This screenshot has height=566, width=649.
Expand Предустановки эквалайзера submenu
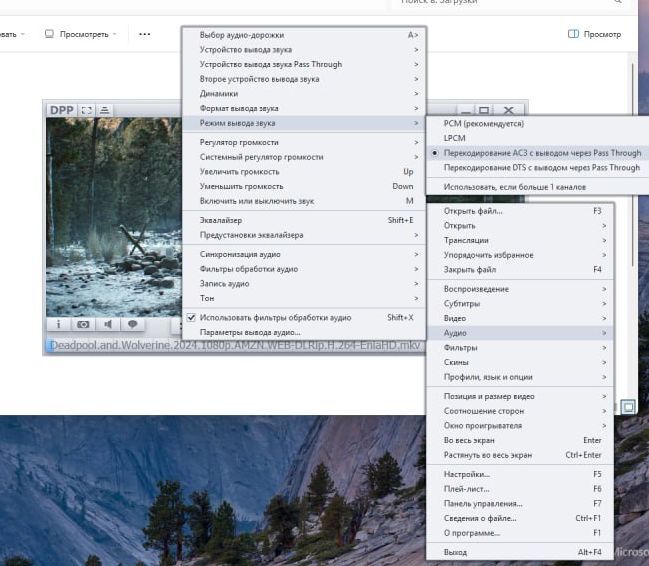point(304,235)
